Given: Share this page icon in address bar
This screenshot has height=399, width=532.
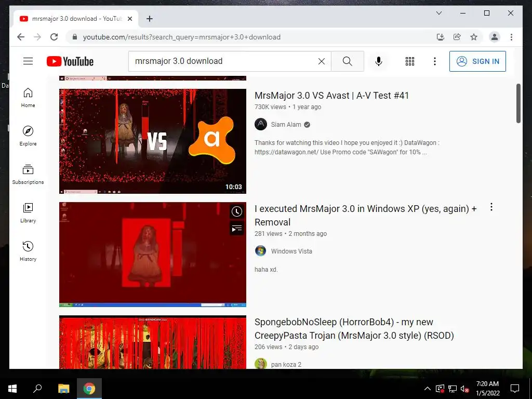Looking at the screenshot, I should click(457, 37).
